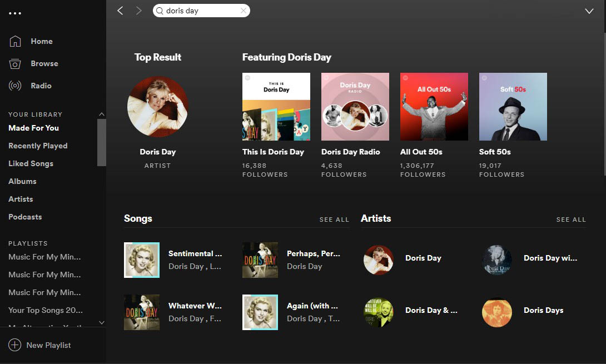
Task: Click Doris Day artist link under Perhaps, Per...
Action: (304, 266)
